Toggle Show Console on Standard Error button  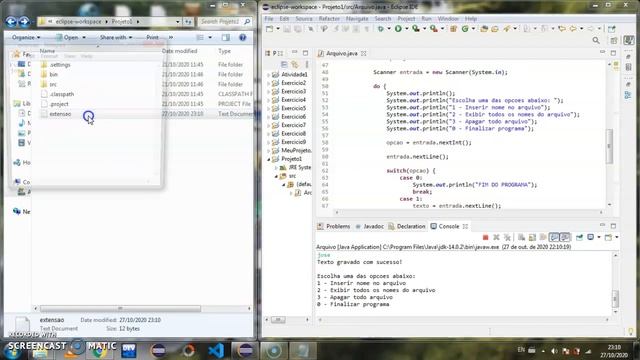click(565, 237)
